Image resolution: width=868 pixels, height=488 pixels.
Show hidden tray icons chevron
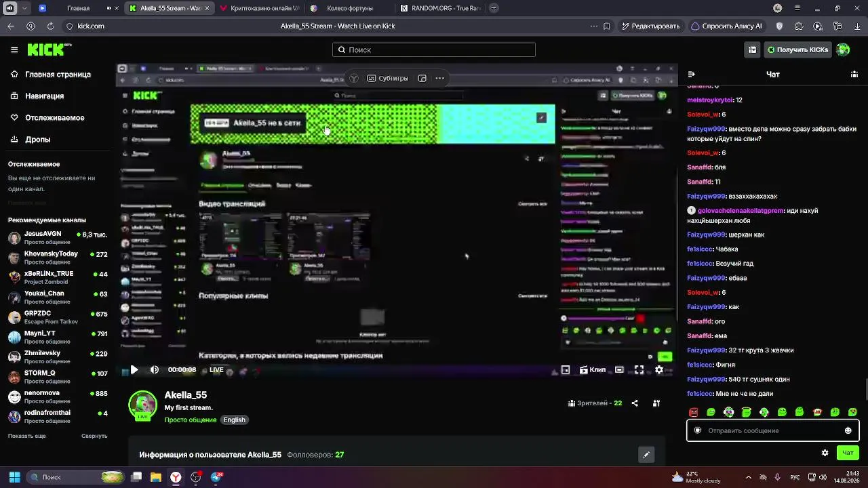pos(749,477)
